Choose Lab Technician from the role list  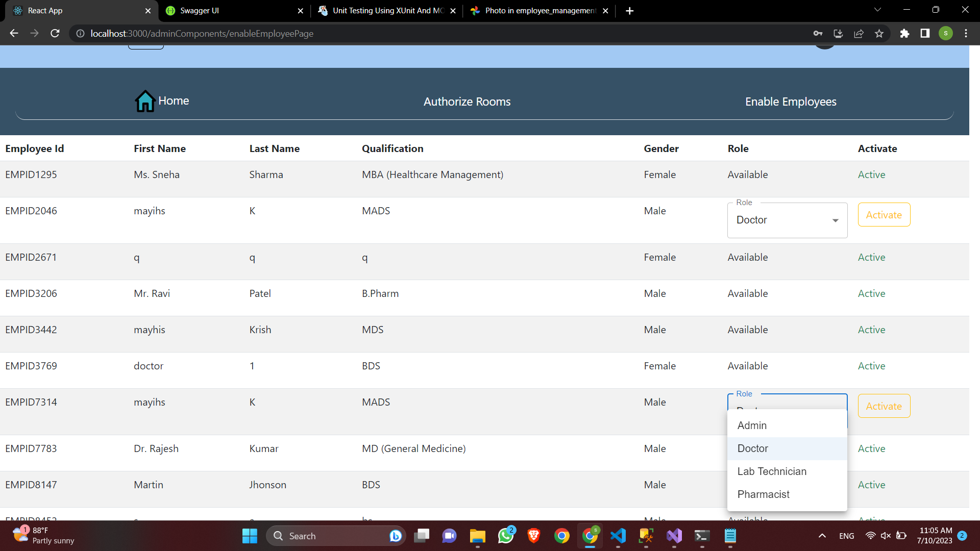(x=771, y=471)
